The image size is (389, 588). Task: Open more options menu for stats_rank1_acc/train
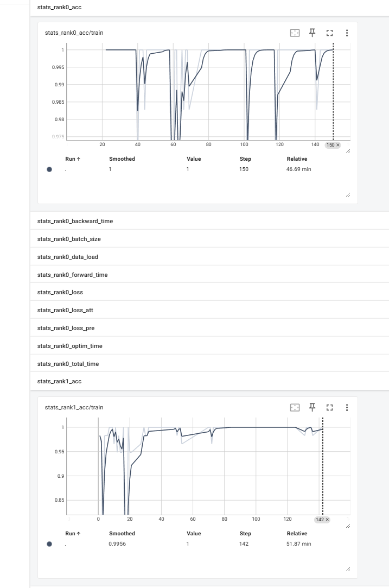[347, 408]
